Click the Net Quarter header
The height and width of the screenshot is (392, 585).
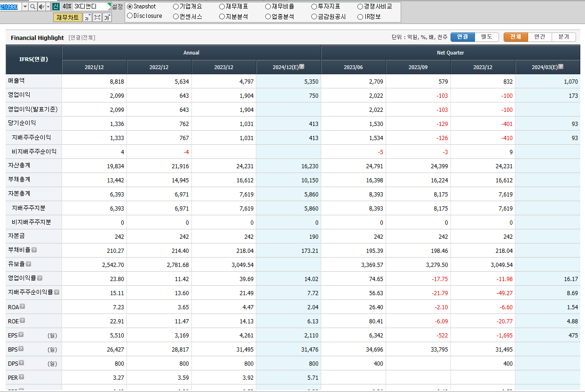[x=451, y=53]
